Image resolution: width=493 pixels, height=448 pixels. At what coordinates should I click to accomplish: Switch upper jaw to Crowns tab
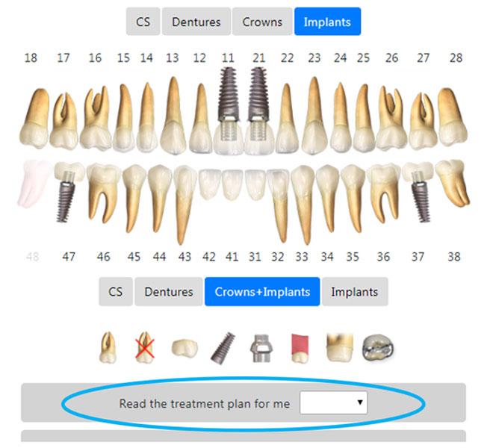(262, 22)
